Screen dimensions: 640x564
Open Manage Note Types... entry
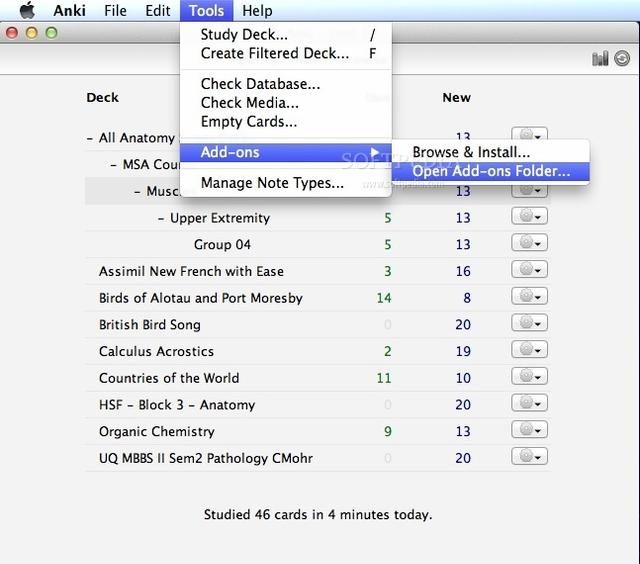click(x=286, y=183)
